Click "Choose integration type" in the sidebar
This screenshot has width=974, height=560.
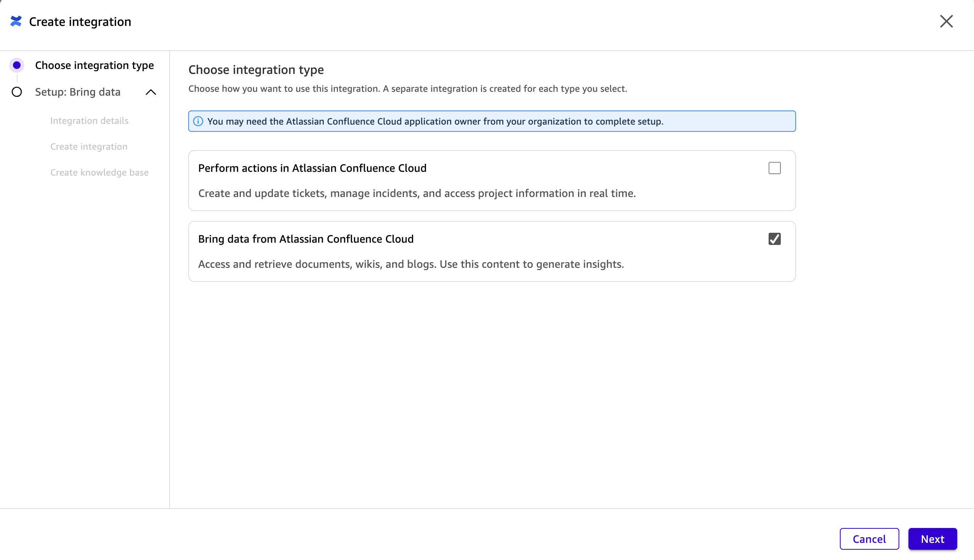pos(94,66)
